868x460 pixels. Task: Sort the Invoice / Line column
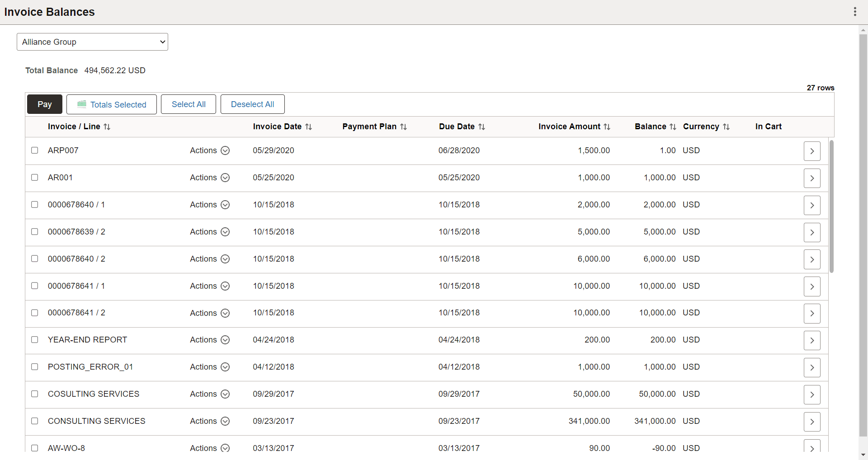[x=107, y=127]
